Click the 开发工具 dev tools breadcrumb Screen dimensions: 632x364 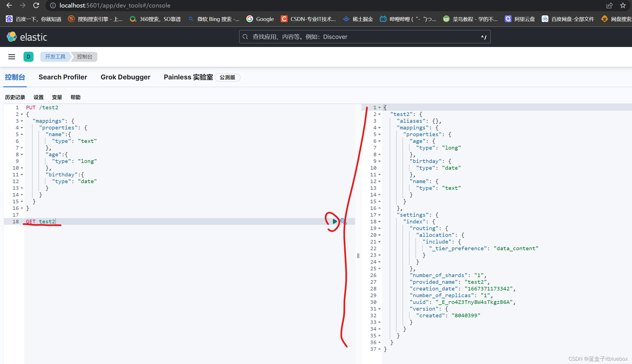54,57
